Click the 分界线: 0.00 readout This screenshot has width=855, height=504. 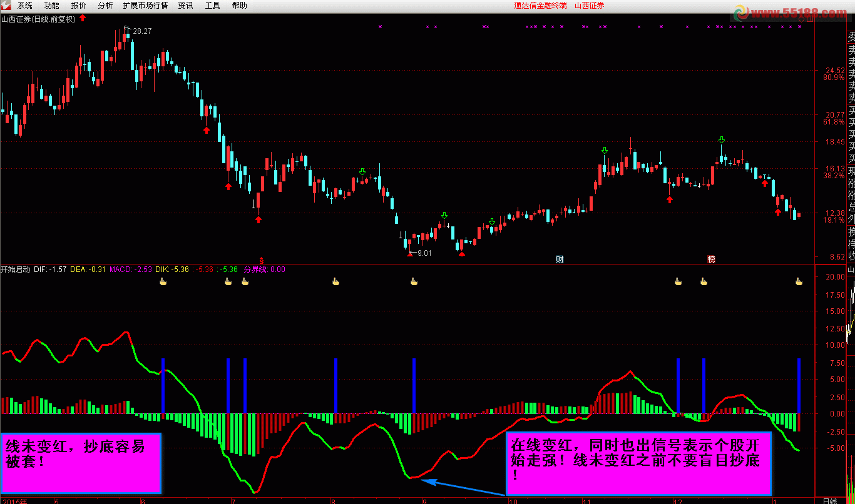pyautogui.click(x=264, y=270)
